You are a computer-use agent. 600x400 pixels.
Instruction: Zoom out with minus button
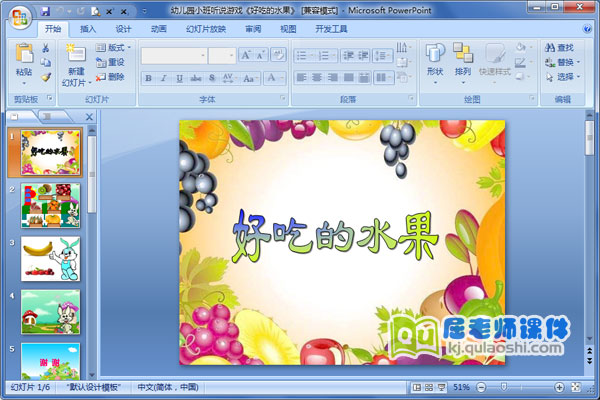(481, 388)
